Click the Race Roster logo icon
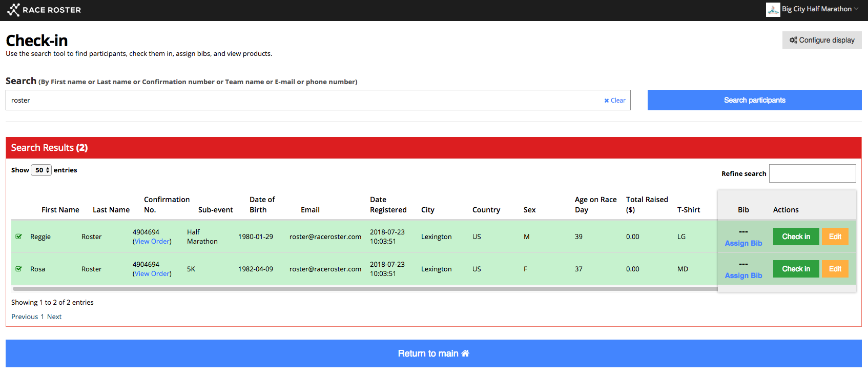Image resolution: width=868 pixels, height=375 pixels. pos(13,10)
